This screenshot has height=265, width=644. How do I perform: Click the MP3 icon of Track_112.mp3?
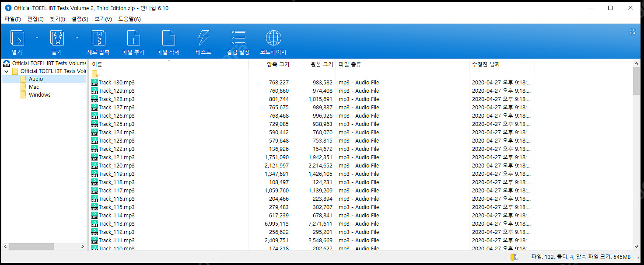94,232
